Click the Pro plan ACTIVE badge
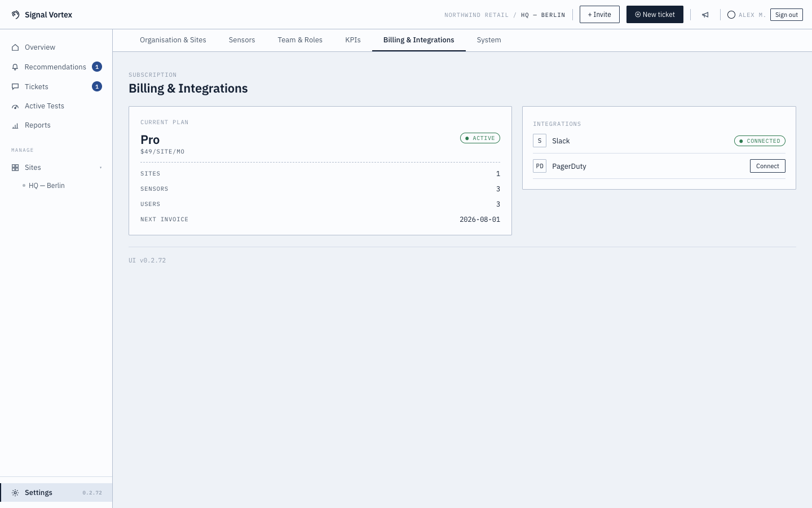This screenshot has height=508, width=812. [480, 138]
